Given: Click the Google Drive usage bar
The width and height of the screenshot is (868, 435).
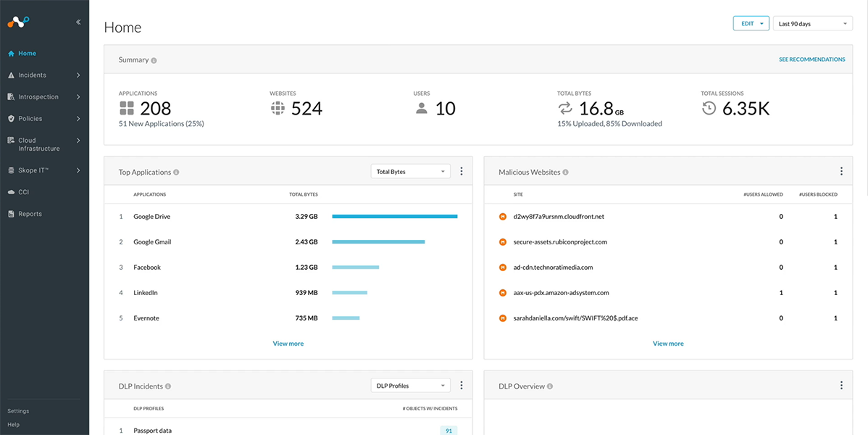Looking at the screenshot, I should (x=395, y=217).
